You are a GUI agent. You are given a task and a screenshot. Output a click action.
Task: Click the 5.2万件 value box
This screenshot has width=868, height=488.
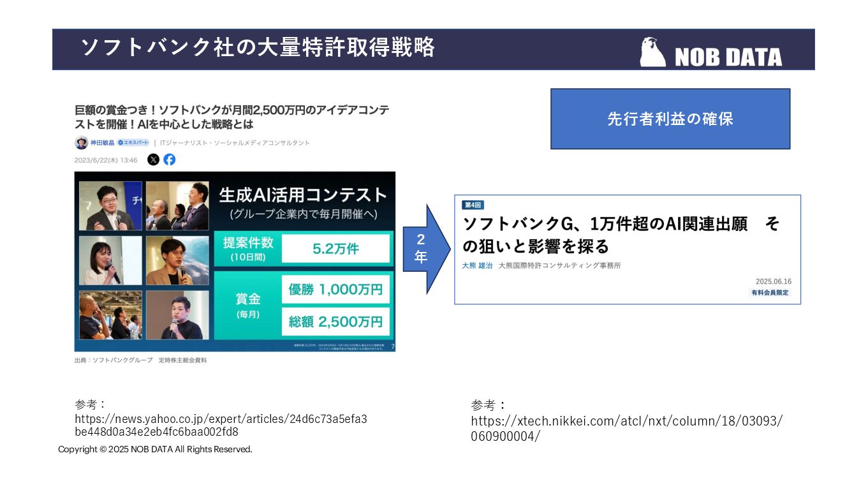tap(335, 249)
